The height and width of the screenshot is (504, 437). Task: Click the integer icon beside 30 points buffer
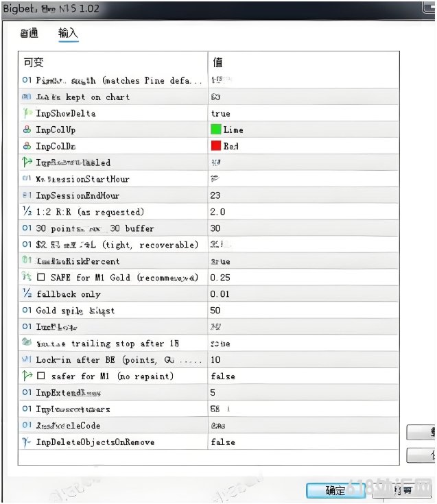pos(27,228)
